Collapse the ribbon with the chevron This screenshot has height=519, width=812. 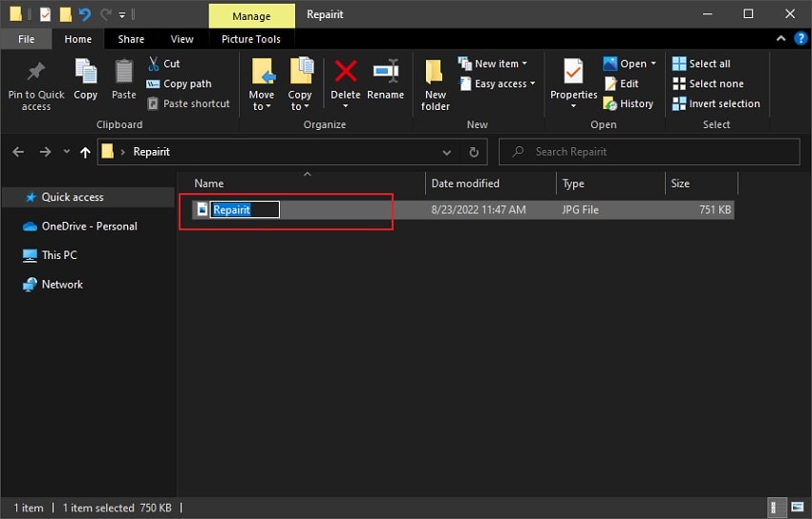(780, 38)
